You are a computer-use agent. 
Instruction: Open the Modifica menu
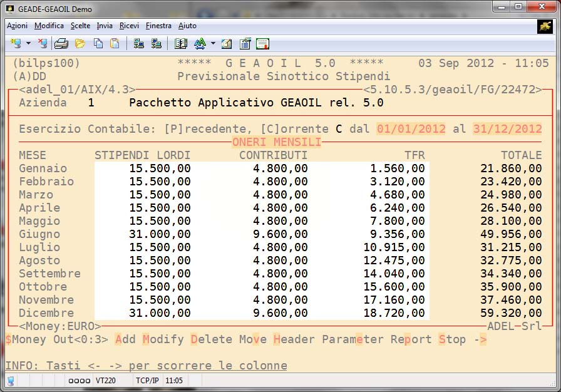pos(49,26)
